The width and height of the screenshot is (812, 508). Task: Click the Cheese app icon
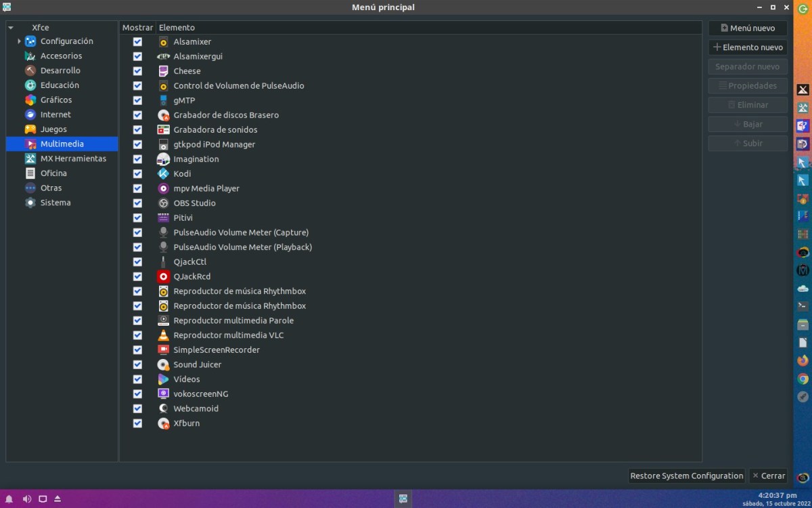click(163, 71)
